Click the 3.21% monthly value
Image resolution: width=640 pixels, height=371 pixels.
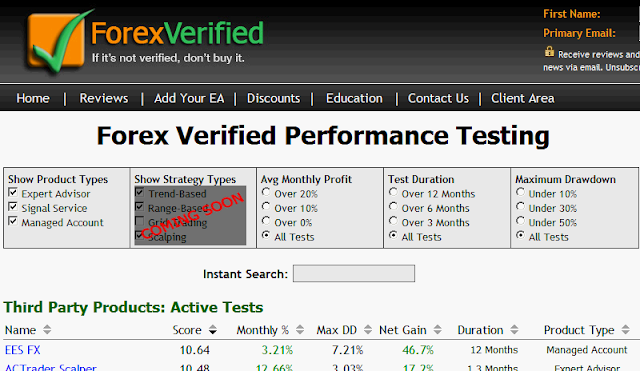278,350
